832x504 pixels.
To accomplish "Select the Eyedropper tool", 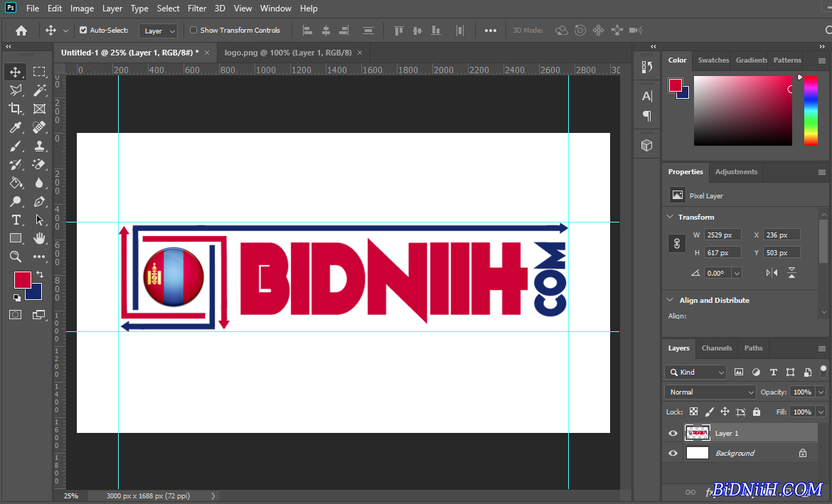I will click(x=16, y=127).
